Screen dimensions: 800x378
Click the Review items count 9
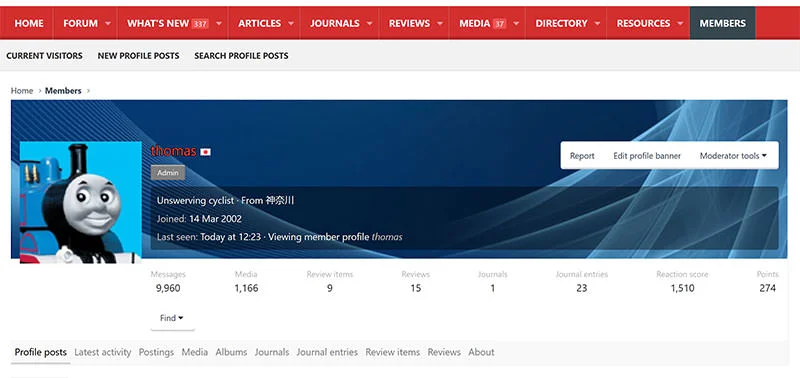[330, 288]
